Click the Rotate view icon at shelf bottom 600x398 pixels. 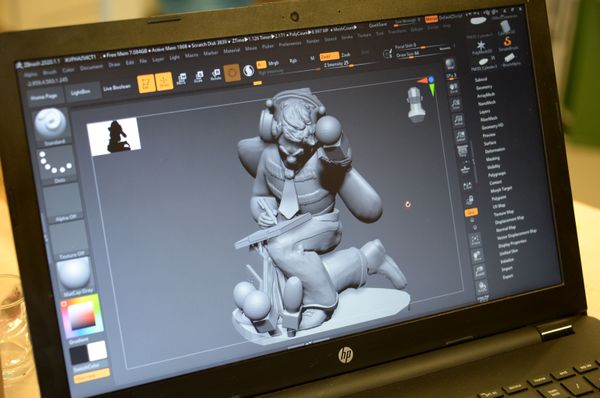pos(482,287)
